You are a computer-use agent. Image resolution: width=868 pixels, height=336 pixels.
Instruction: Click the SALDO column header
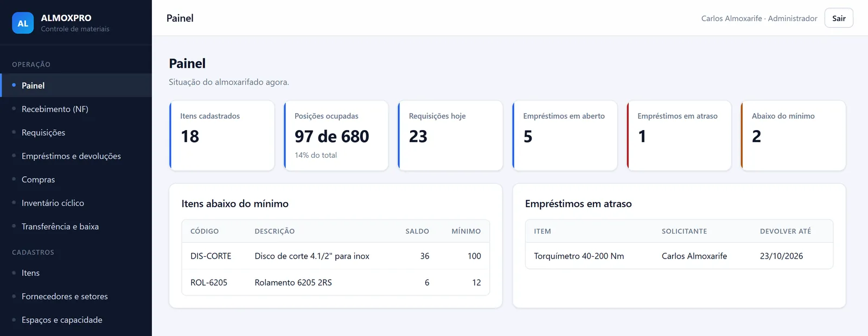click(417, 231)
